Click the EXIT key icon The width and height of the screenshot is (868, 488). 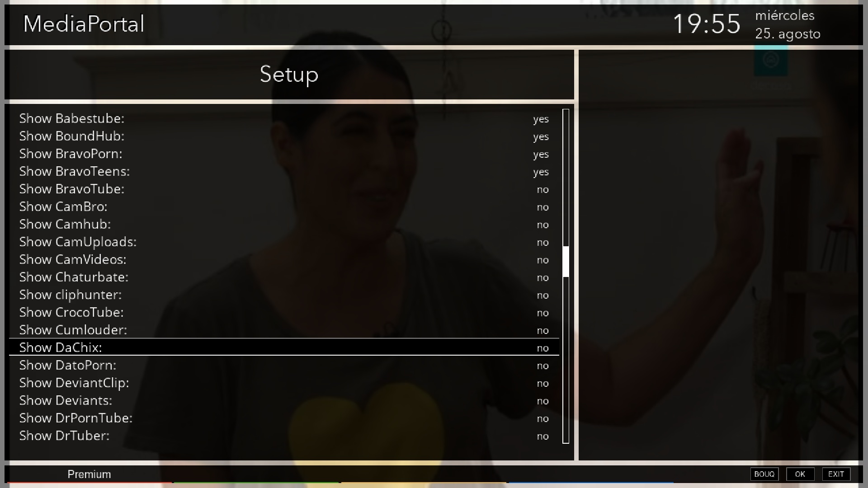tap(836, 474)
